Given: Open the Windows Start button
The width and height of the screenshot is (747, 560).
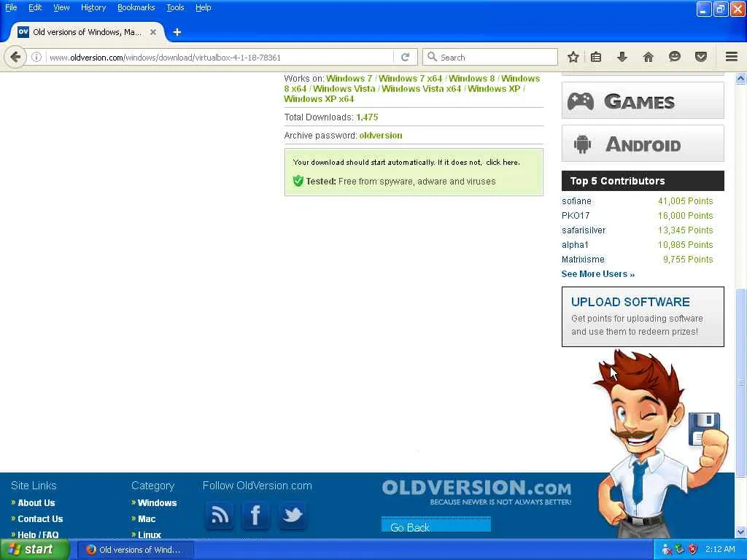Looking at the screenshot, I should (x=34, y=550).
